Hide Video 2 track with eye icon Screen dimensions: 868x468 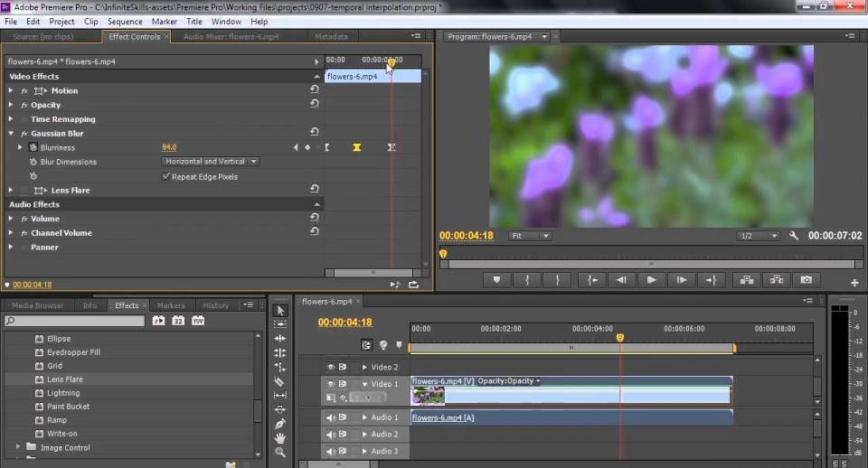330,368
